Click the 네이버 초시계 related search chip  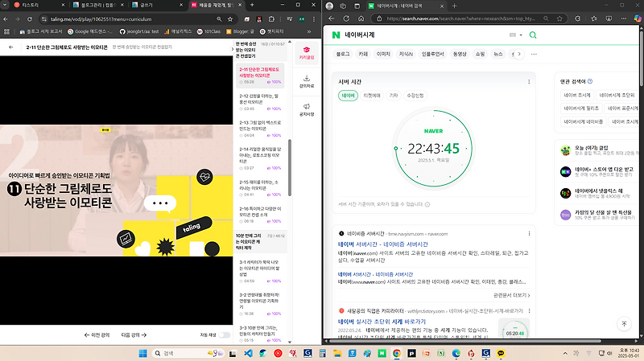pos(577,95)
